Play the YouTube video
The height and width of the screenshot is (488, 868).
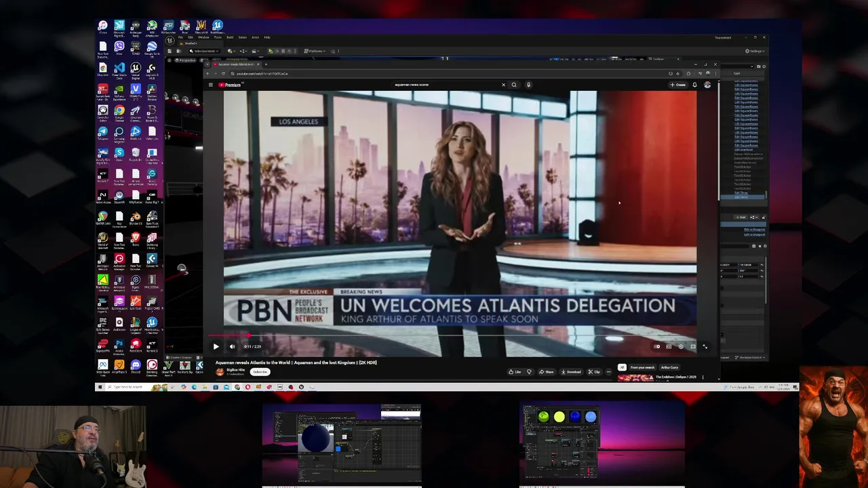pos(216,346)
